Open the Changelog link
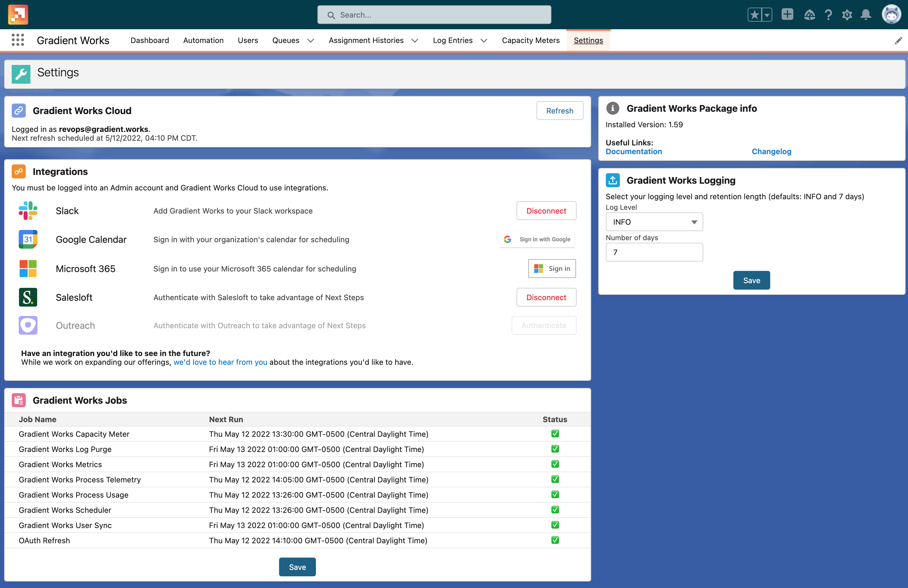Viewport: 908px width, 588px height. pyautogui.click(x=771, y=152)
